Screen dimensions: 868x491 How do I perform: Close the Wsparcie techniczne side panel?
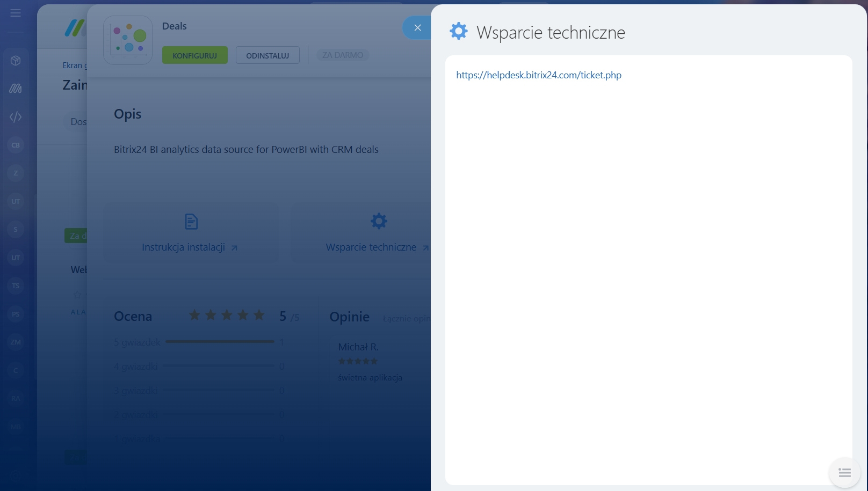coord(417,28)
